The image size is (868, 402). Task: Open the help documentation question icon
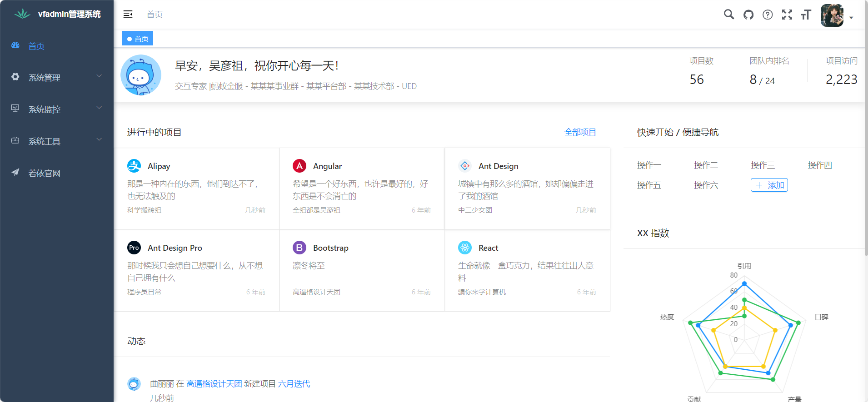(768, 15)
